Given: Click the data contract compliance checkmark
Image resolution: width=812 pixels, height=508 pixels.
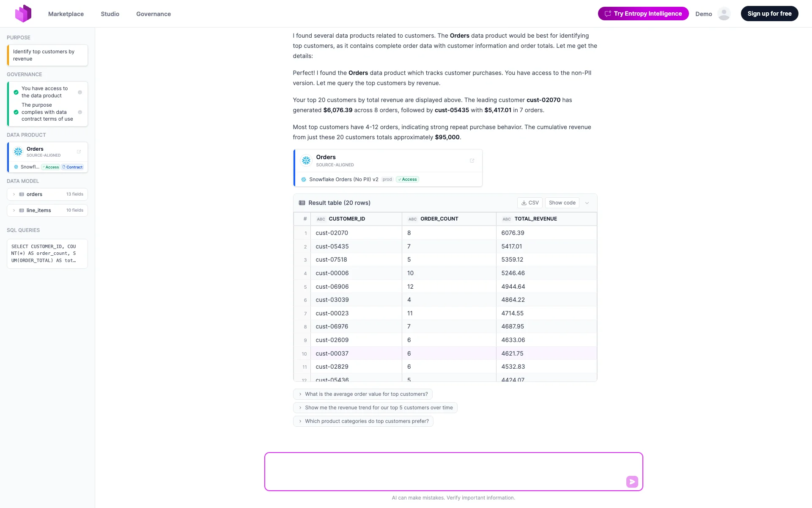Looking at the screenshot, I should 16,112.
